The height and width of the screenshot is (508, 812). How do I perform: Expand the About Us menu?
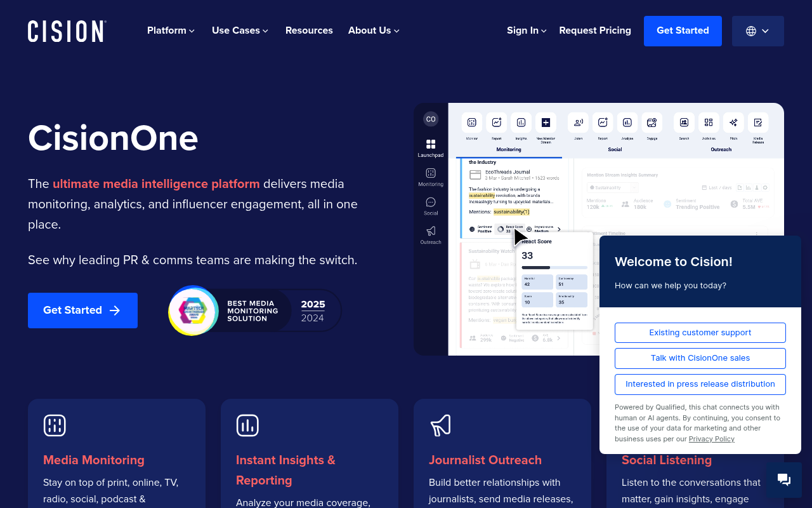click(x=374, y=30)
